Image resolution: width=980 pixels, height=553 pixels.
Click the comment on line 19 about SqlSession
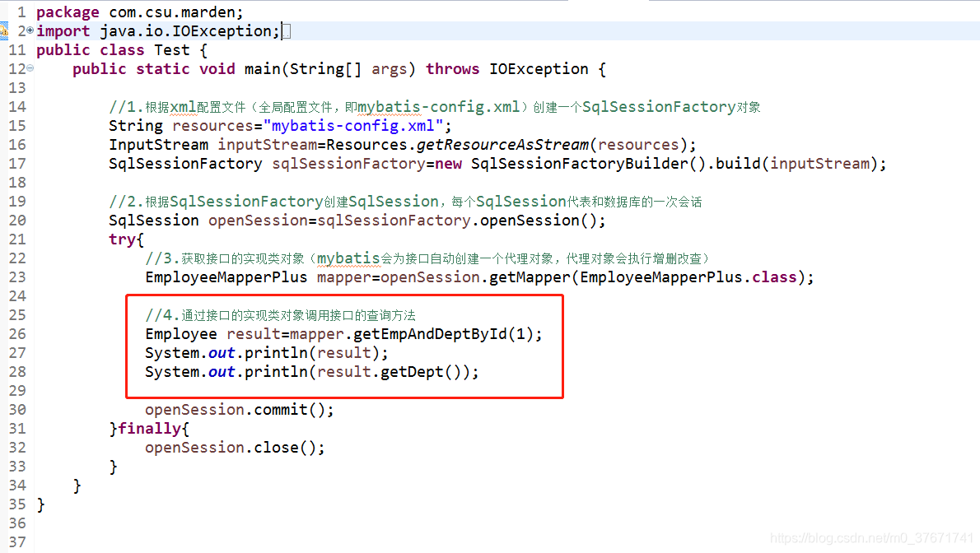point(405,202)
